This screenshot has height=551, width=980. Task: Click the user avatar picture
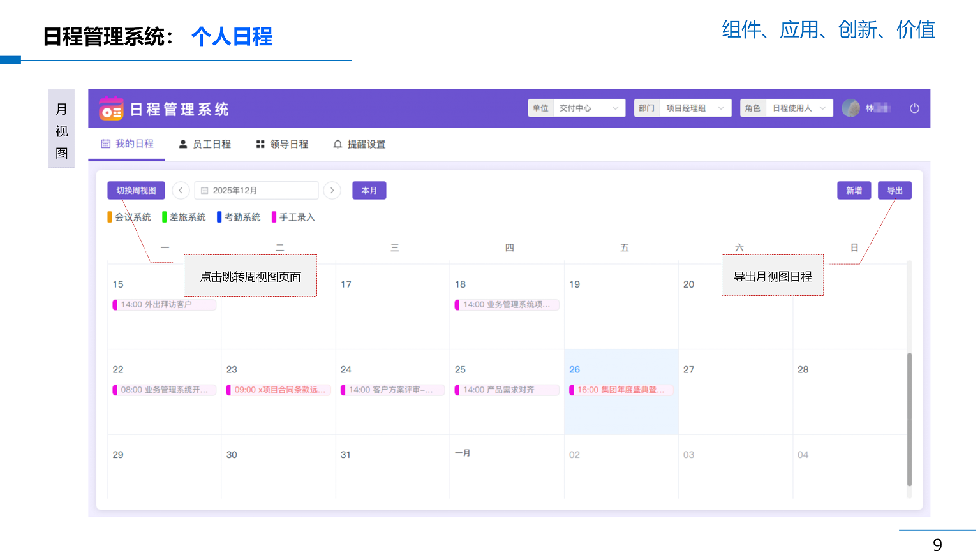[x=850, y=108]
